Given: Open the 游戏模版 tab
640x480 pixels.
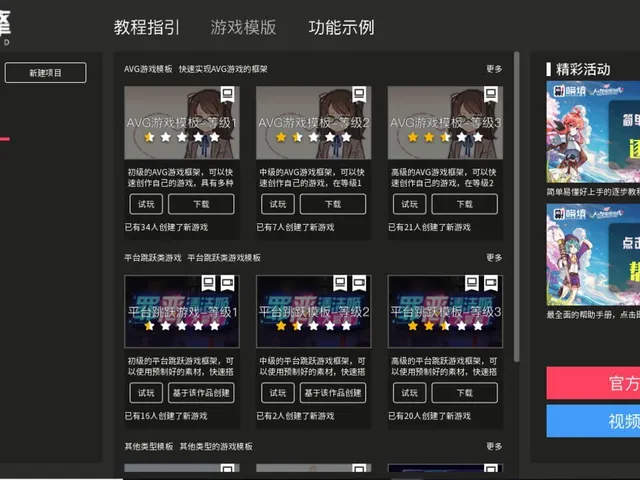Looking at the screenshot, I should [x=244, y=27].
